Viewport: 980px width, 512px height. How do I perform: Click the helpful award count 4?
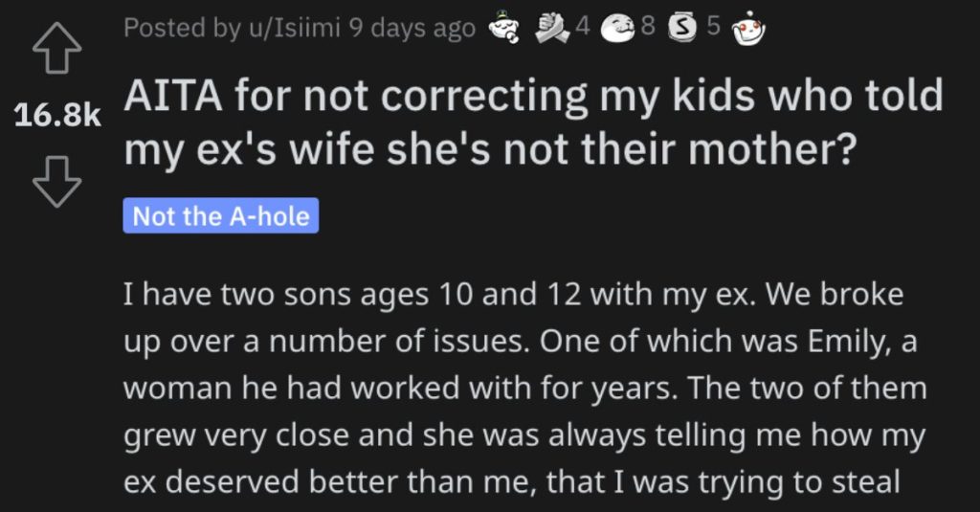point(583,27)
